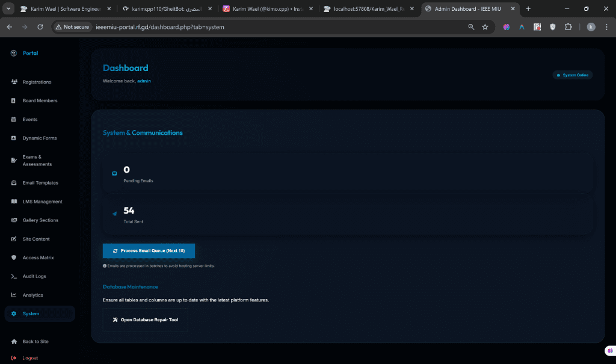Screen dimensions: 616x364
Task: Click the Portal logo icon
Action: click(14, 53)
